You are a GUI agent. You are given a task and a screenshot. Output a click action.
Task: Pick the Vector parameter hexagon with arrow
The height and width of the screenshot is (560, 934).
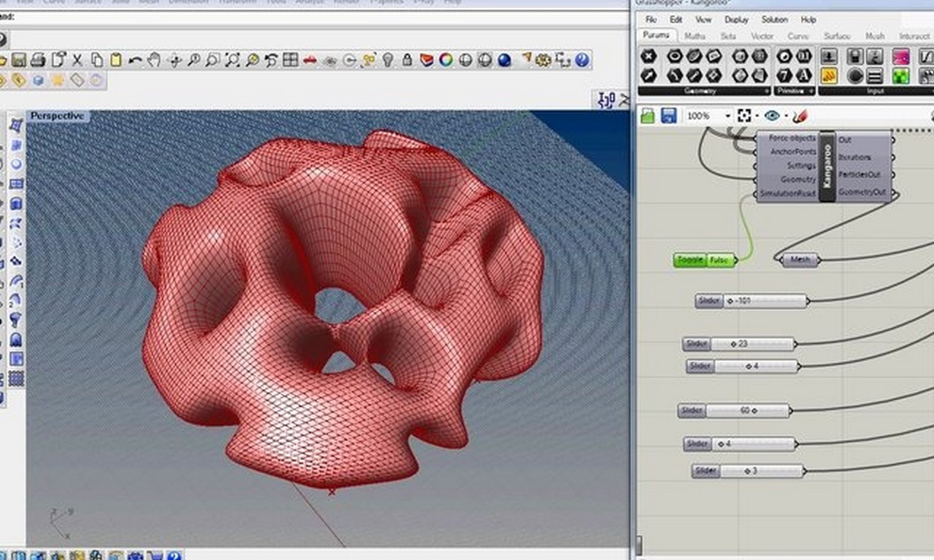pyautogui.click(x=649, y=75)
